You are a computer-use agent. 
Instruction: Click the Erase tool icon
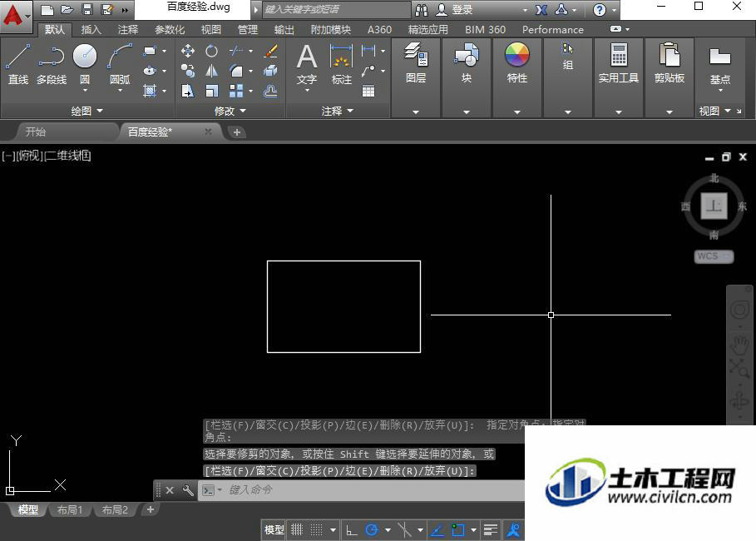point(271,51)
